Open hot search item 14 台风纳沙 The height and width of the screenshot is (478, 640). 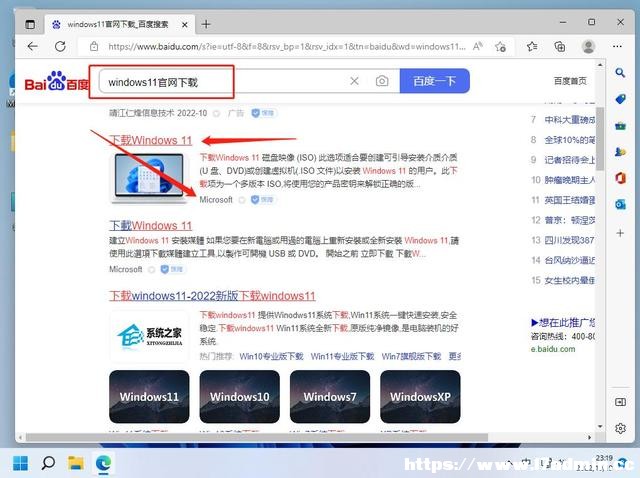[569, 260]
